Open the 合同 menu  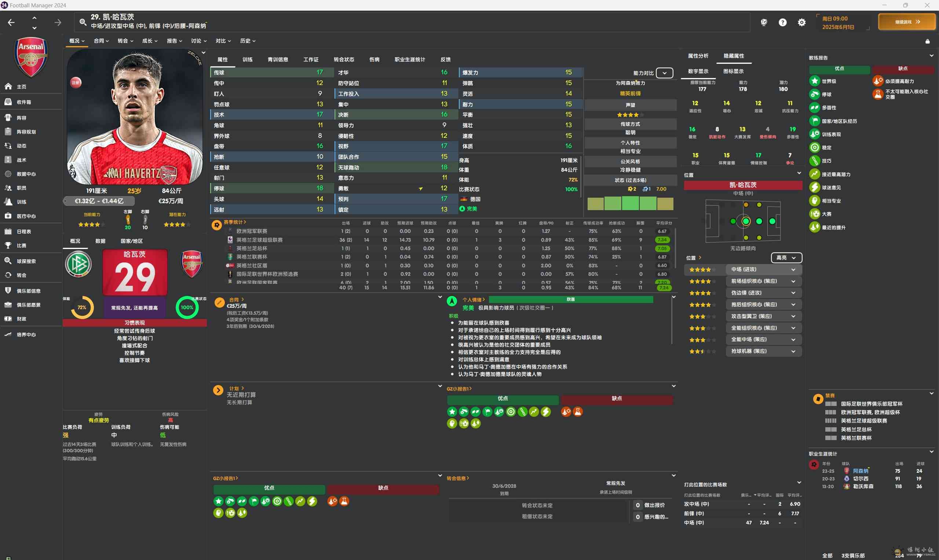click(x=101, y=41)
